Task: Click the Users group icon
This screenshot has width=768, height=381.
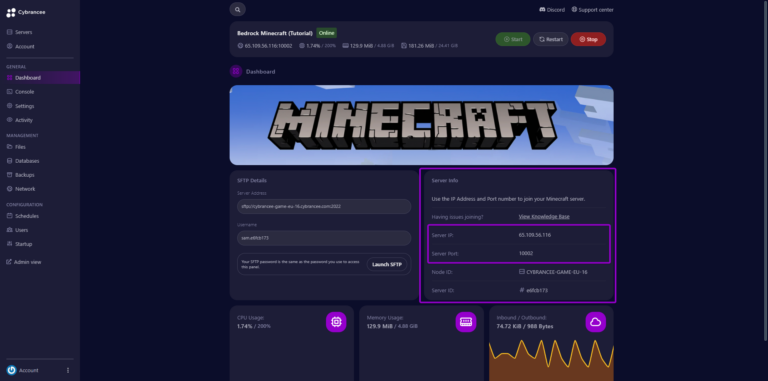Action: (9, 230)
